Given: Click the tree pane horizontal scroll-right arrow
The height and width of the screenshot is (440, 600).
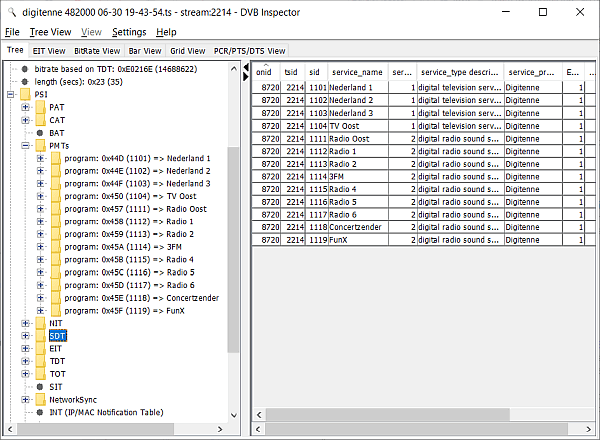Looking at the screenshot, I should click(x=220, y=429).
